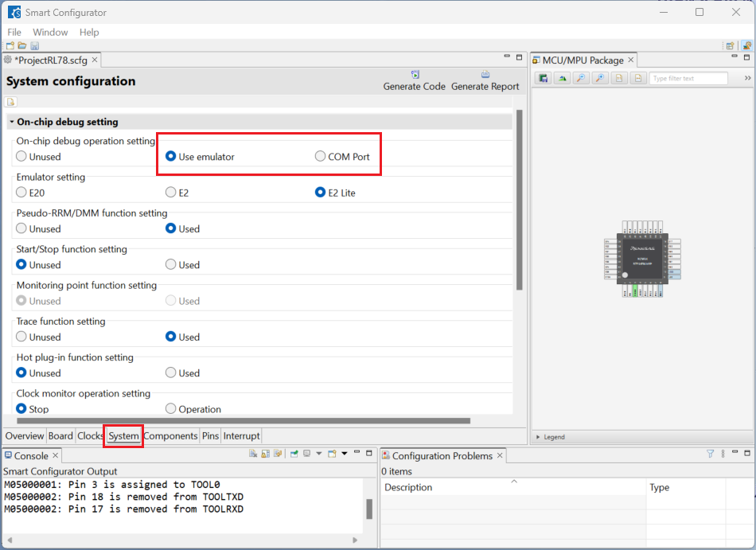Open the File menu
Viewport: 756px width, 550px height.
point(14,33)
